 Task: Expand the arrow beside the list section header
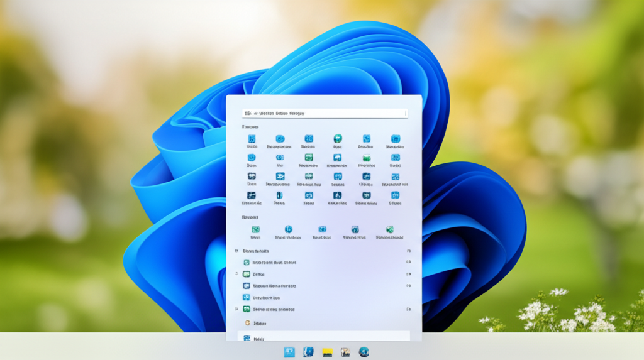point(236,250)
